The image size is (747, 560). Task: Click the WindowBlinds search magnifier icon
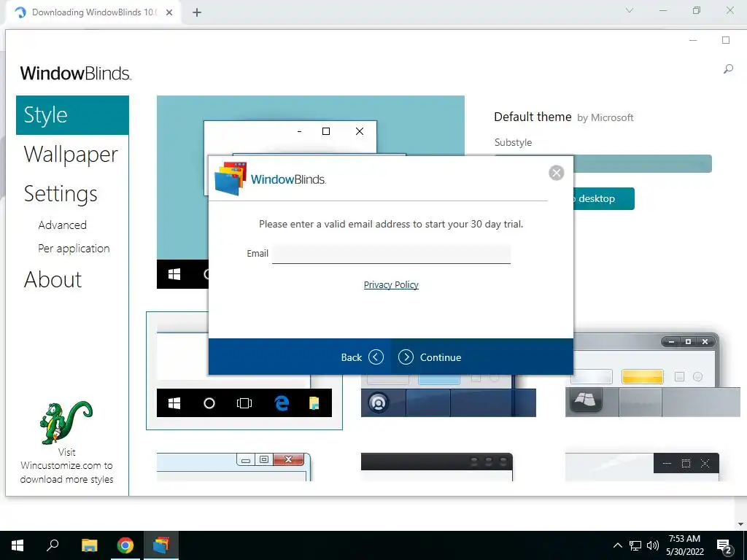728,69
